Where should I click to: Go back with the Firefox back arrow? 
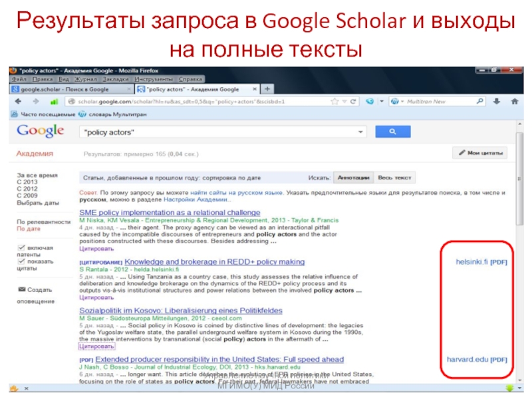19,101
